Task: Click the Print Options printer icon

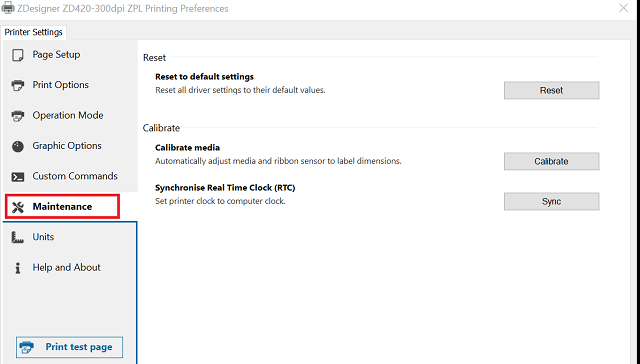Action: (18, 85)
